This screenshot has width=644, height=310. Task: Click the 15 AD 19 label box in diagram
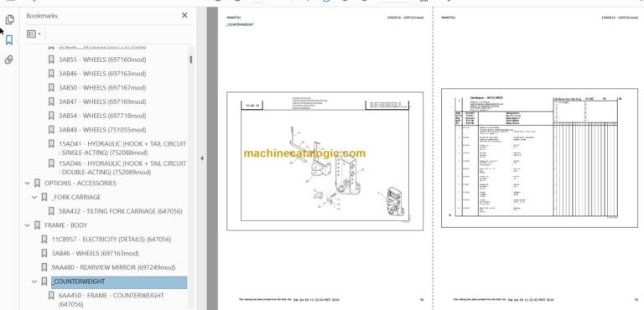click(x=252, y=106)
